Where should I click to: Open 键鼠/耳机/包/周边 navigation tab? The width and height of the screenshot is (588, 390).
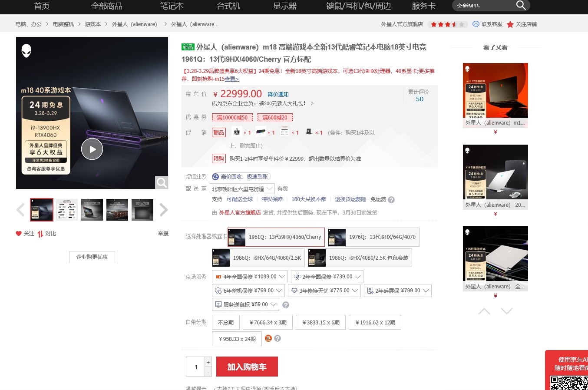pyautogui.click(x=359, y=6)
